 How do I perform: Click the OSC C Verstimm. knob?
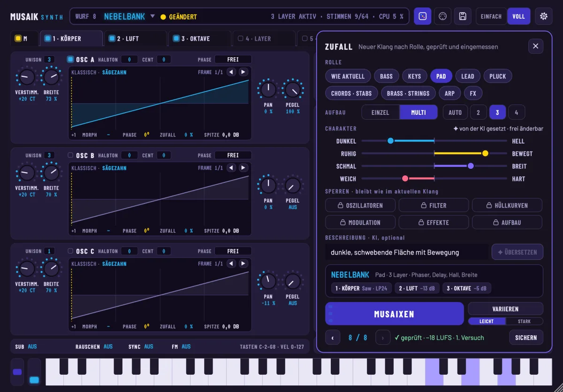coord(26,269)
